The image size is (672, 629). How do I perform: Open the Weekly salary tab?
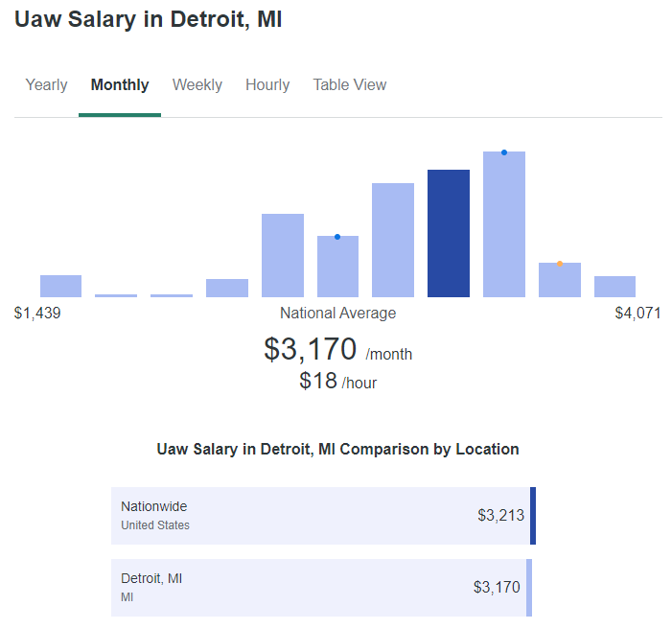pos(197,85)
